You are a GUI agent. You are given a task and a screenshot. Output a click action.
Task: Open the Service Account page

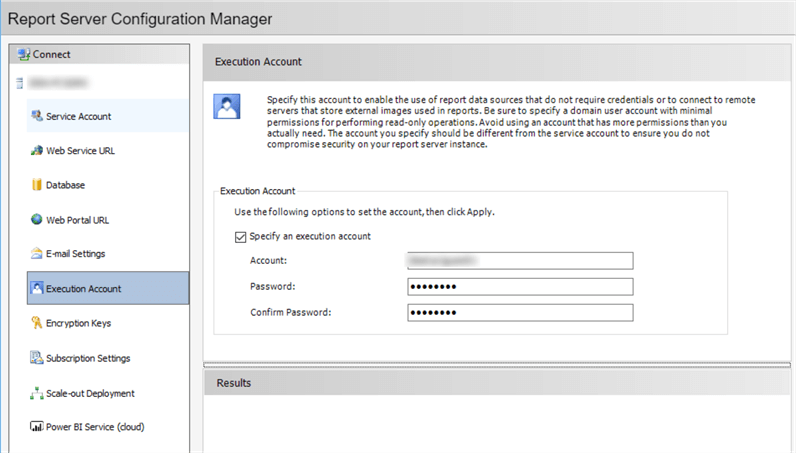(x=108, y=116)
